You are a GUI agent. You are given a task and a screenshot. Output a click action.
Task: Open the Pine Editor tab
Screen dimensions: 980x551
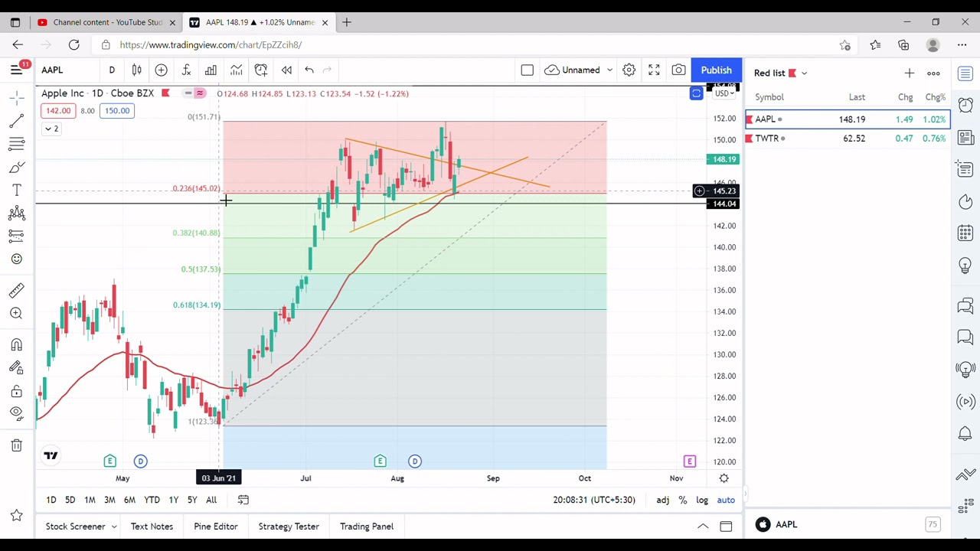[x=216, y=527]
